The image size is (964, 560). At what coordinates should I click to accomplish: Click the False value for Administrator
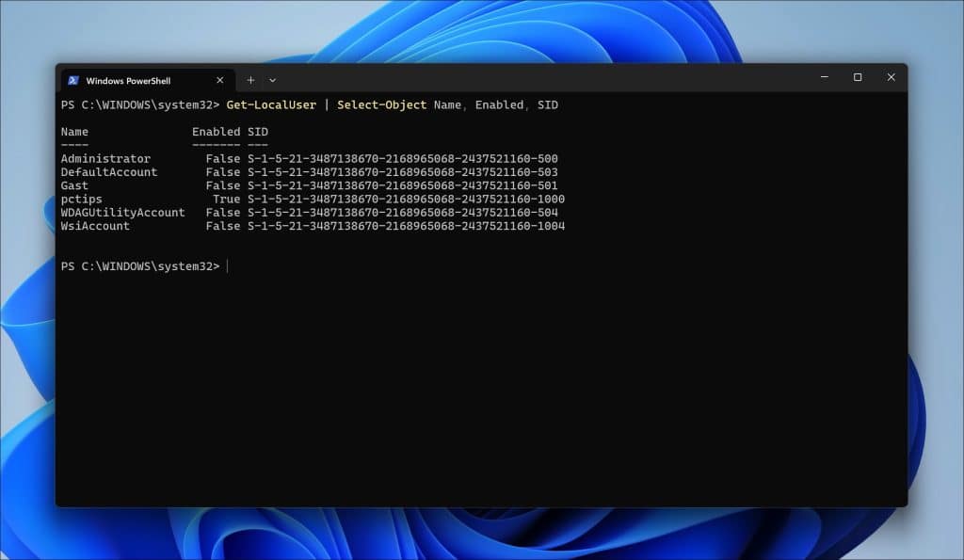[222, 159]
